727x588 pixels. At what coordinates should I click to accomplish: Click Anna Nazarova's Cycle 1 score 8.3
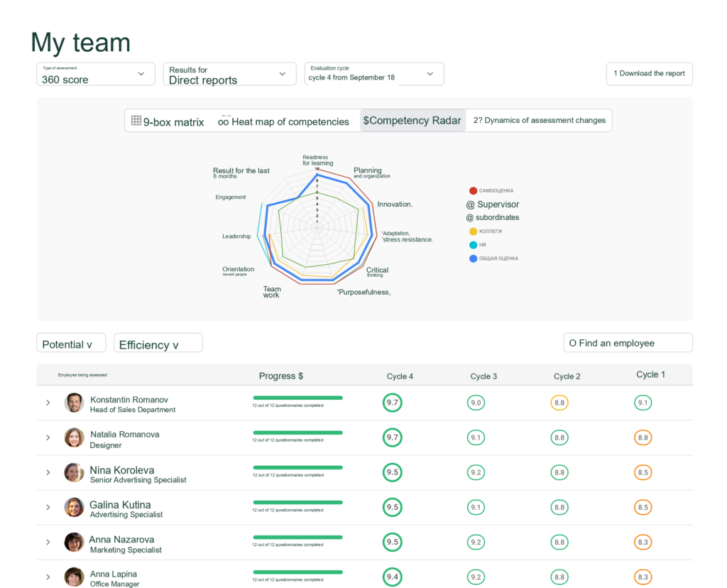643,542
